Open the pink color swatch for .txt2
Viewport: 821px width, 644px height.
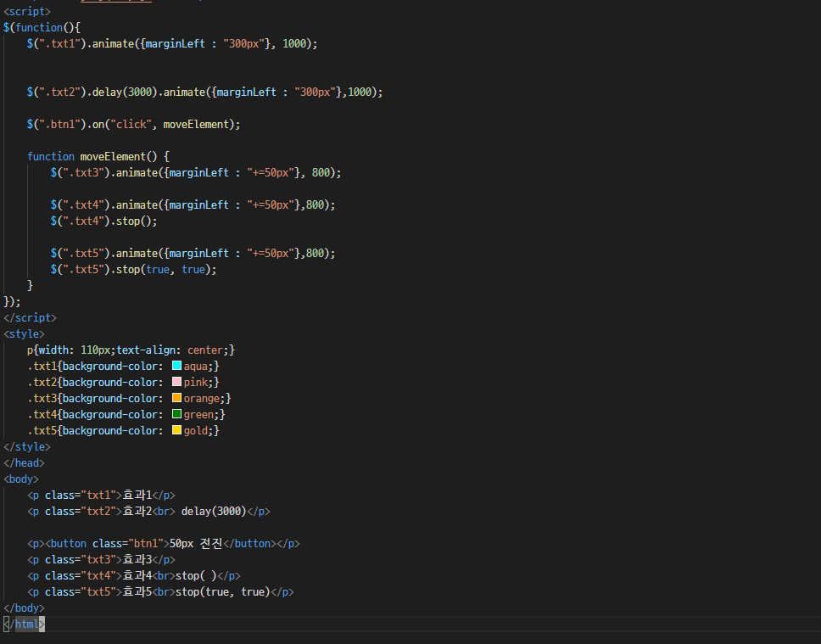pyautogui.click(x=176, y=382)
